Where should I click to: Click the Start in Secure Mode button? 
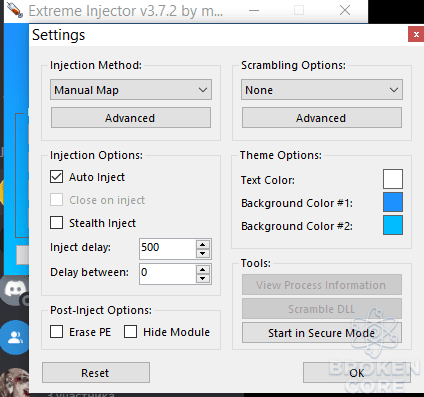[x=322, y=333]
